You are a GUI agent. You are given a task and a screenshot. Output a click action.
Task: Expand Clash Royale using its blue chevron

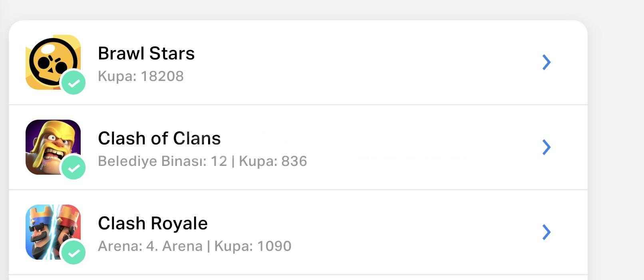click(x=547, y=232)
